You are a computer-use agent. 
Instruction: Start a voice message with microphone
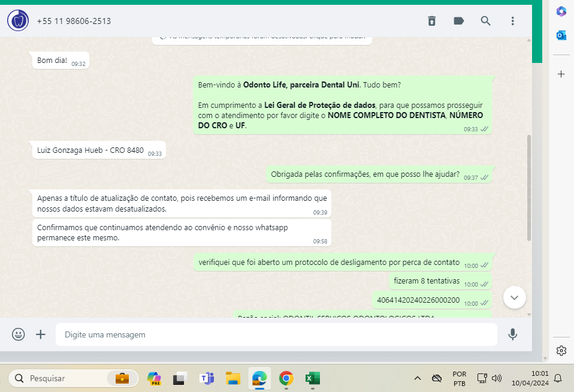pyautogui.click(x=512, y=334)
